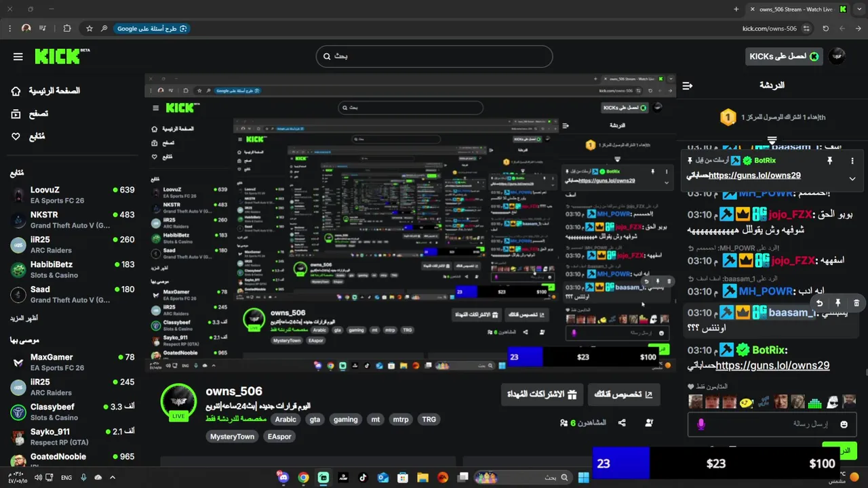Click the chat message field إرسال رسالة
This screenshot has height=488, width=868.
click(x=772, y=424)
